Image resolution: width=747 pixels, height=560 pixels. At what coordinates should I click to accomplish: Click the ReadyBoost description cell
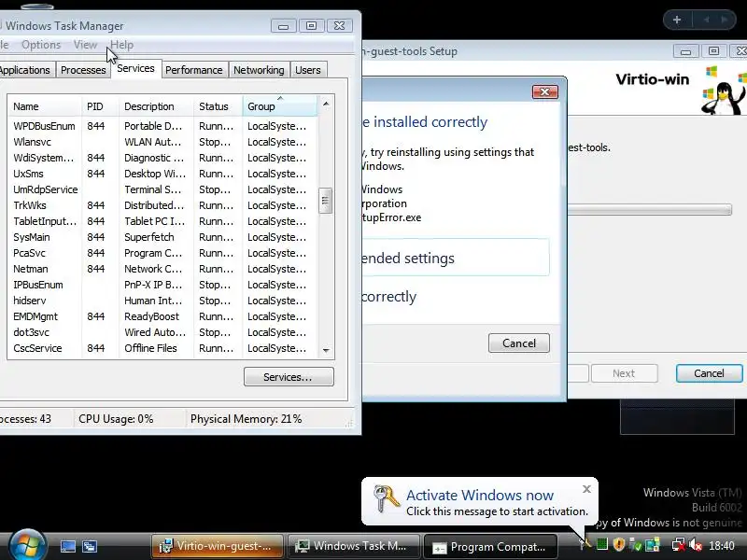(x=151, y=316)
